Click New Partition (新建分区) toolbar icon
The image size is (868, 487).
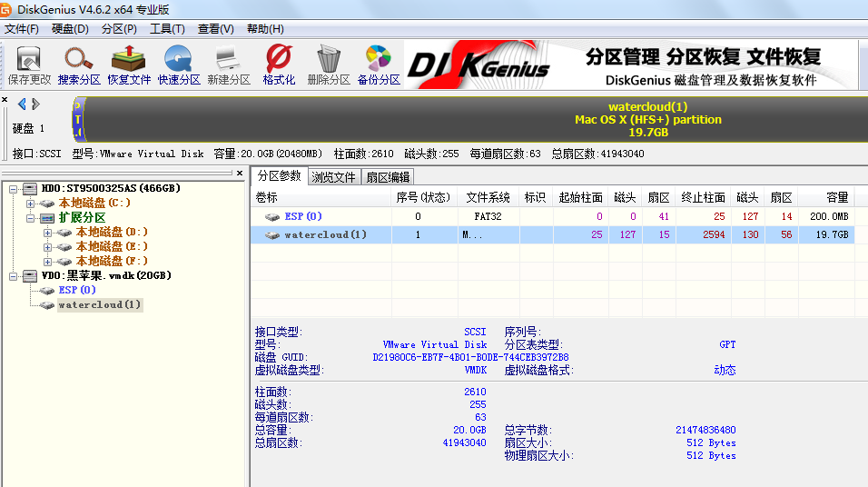pos(229,65)
